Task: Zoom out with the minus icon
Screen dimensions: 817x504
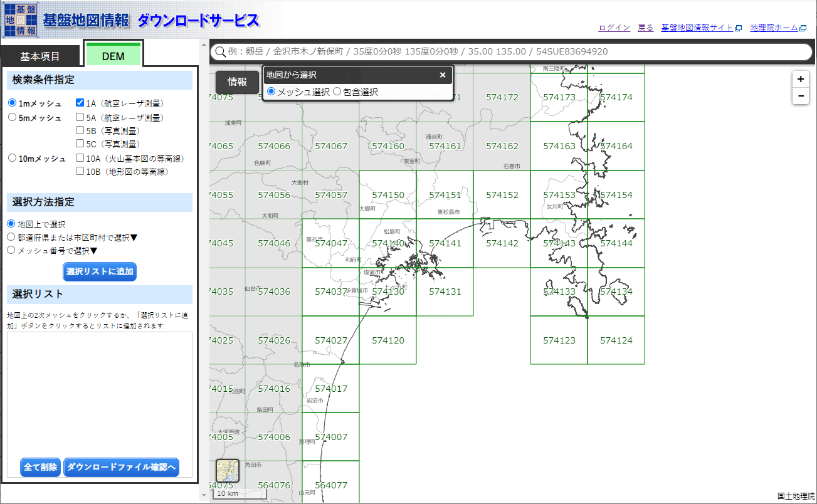Action: click(x=801, y=95)
